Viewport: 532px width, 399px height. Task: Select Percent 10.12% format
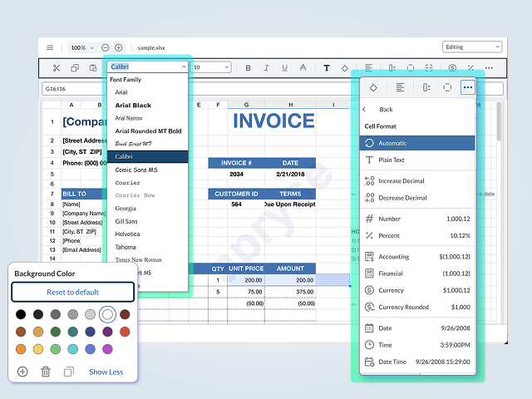pos(417,235)
